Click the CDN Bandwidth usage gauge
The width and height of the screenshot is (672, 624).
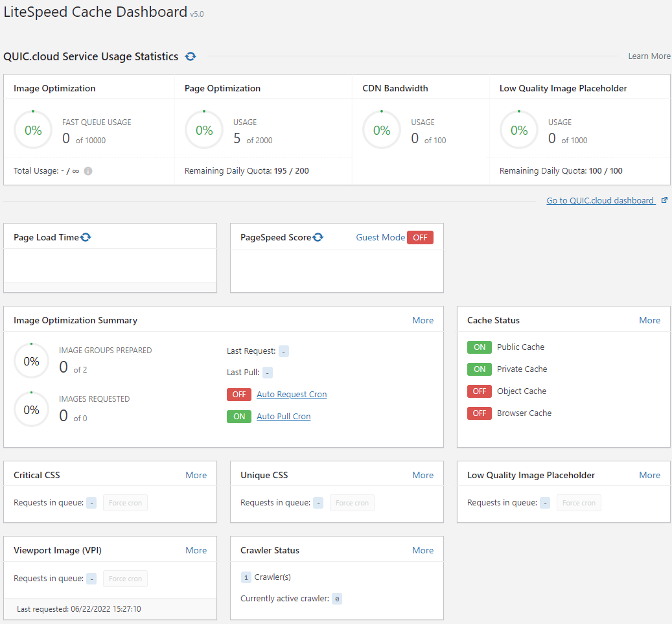pyautogui.click(x=382, y=130)
